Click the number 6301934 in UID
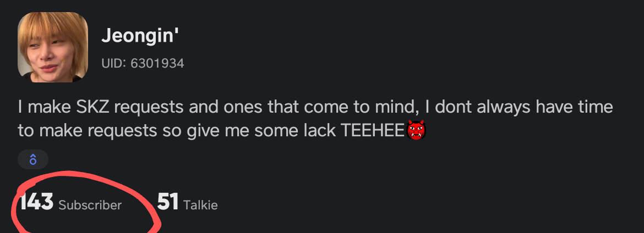Screen dimensions: 644x233 click(157, 64)
